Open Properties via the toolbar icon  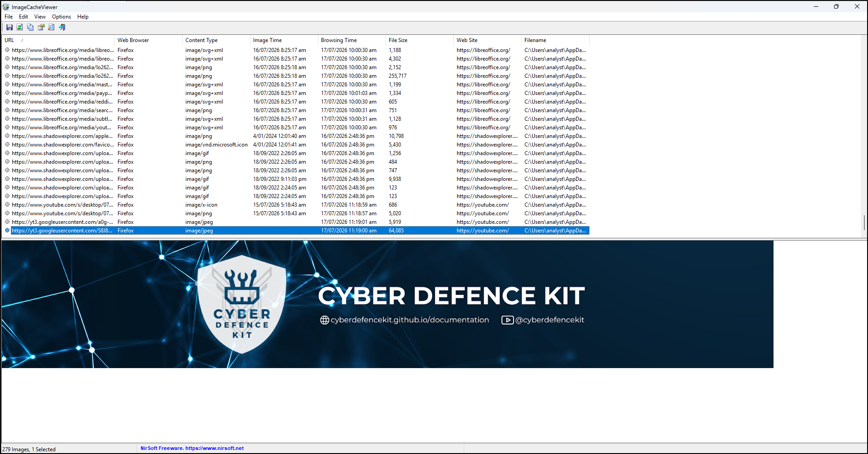[41, 27]
